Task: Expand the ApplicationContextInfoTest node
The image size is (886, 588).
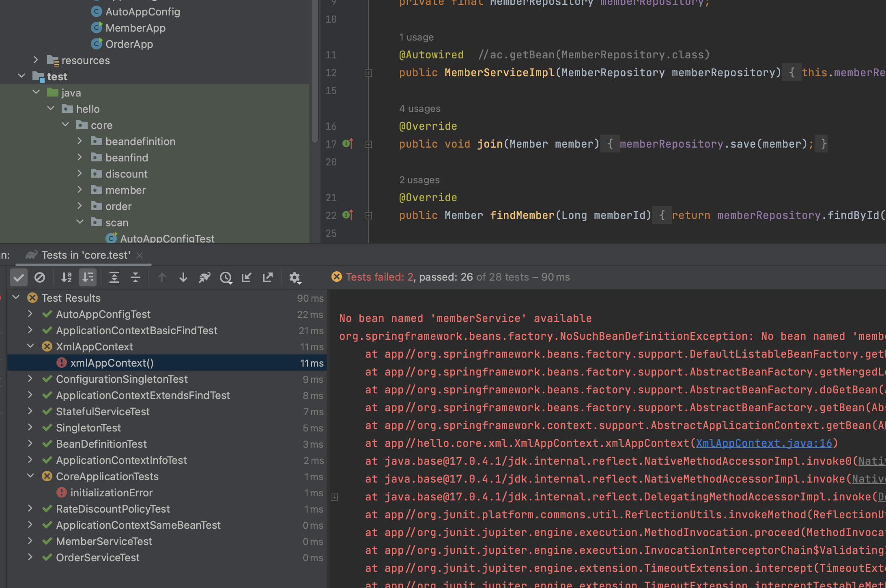Action: (30, 459)
